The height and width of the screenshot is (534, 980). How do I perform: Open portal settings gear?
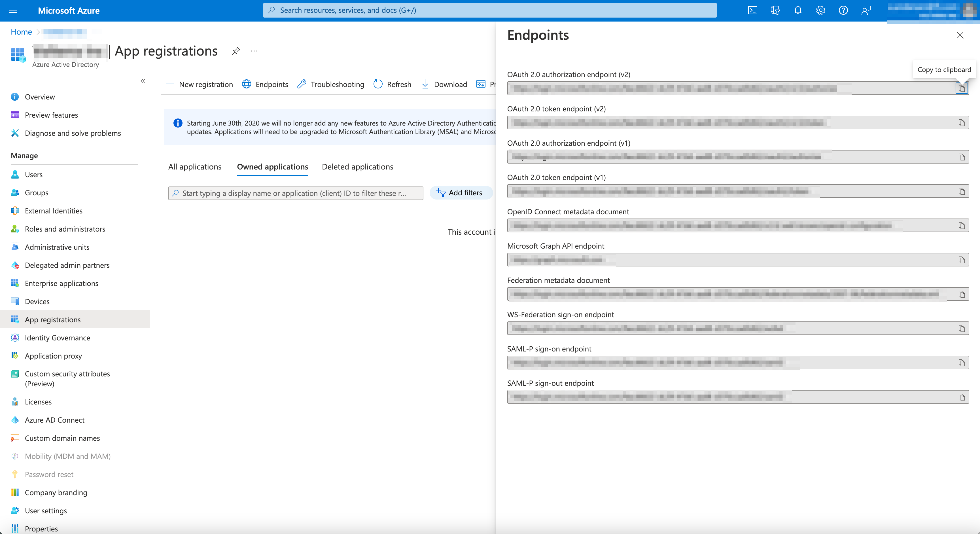click(820, 10)
